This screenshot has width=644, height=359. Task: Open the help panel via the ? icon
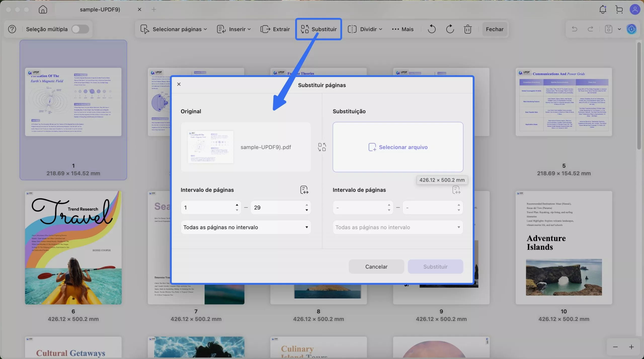12,29
